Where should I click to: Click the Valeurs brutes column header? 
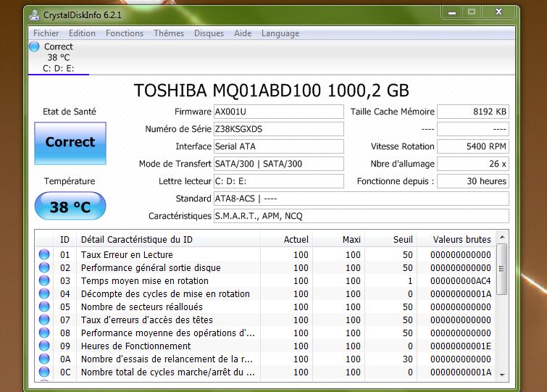[462, 239]
